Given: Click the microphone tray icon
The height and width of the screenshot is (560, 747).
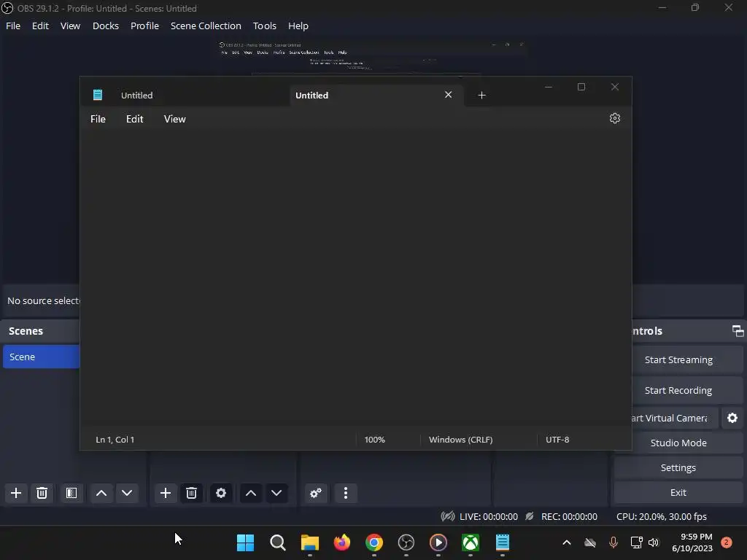Looking at the screenshot, I should point(613,542).
